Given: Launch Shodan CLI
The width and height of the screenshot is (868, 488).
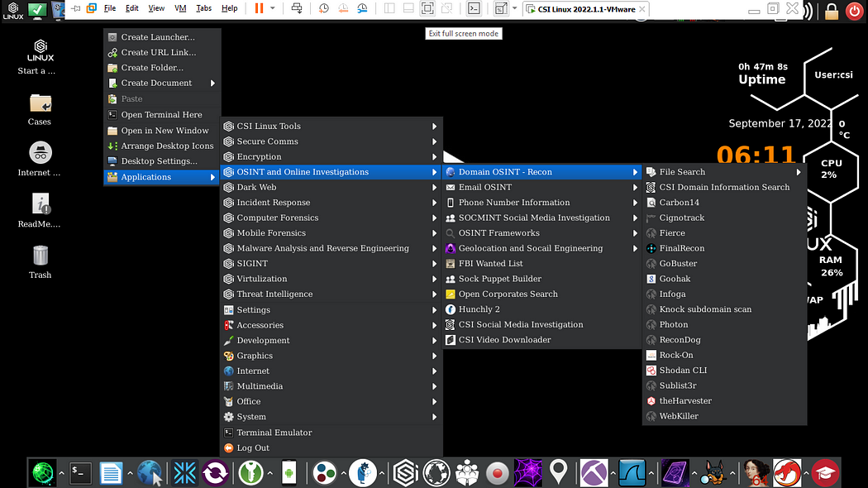Looking at the screenshot, I should pyautogui.click(x=725, y=371).
